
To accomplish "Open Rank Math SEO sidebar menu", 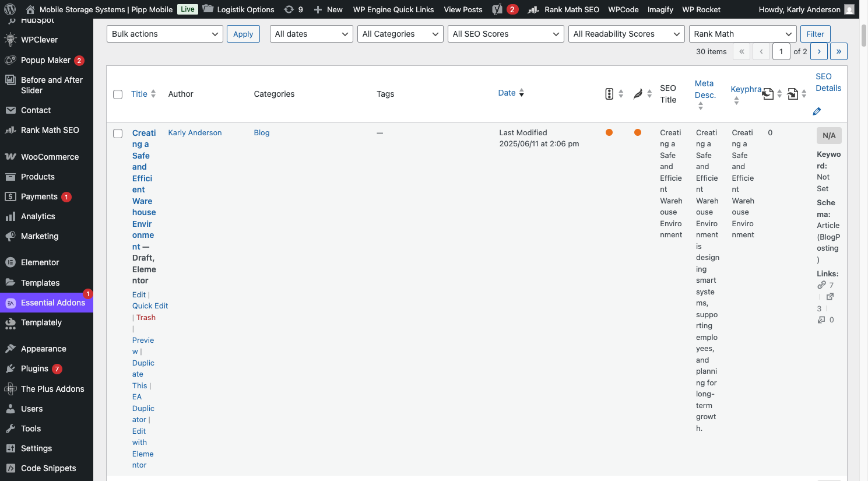I will (x=47, y=130).
